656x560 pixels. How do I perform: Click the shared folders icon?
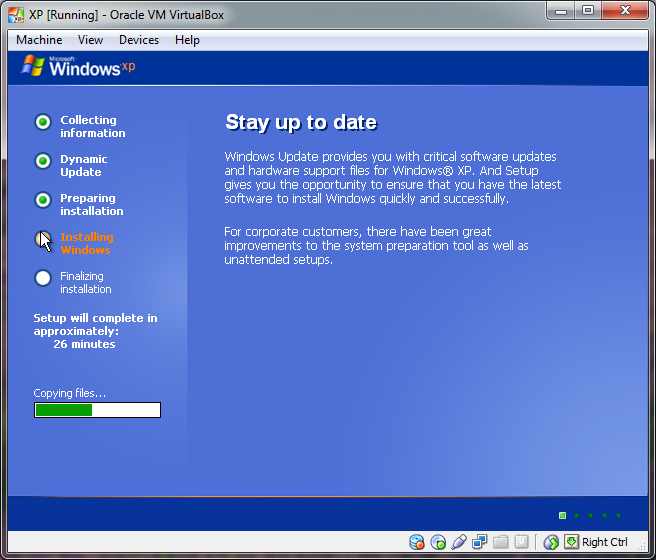[500, 542]
